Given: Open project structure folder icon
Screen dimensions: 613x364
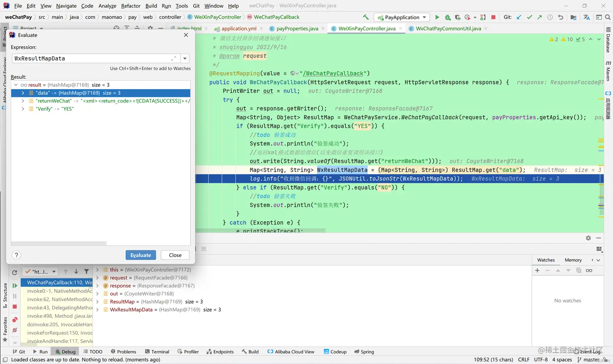Looking at the screenshot, I should (573, 17).
